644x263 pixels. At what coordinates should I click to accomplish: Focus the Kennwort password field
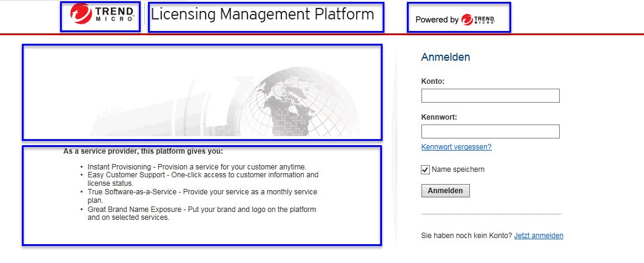pos(490,132)
